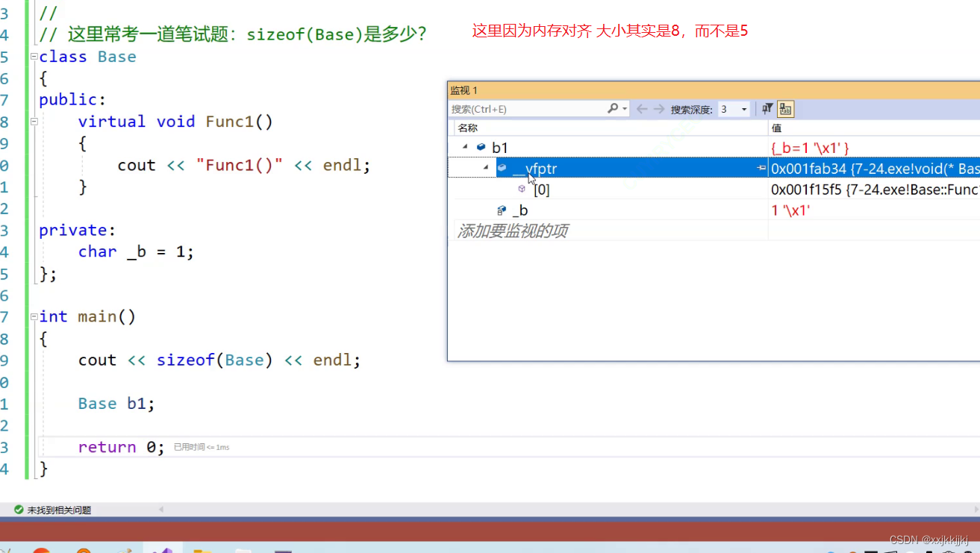Collapse the __vfptr watch entry
Viewport: 980px width, 553px height.
click(x=486, y=168)
